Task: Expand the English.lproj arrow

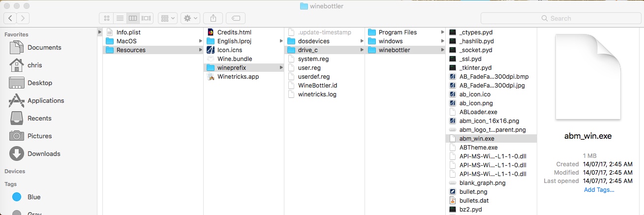Action: tap(281, 41)
